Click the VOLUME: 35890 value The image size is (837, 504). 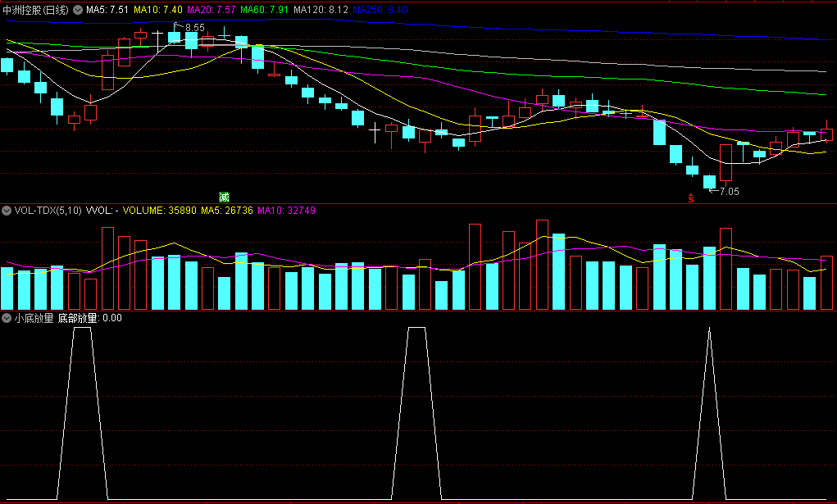click(160, 211)
